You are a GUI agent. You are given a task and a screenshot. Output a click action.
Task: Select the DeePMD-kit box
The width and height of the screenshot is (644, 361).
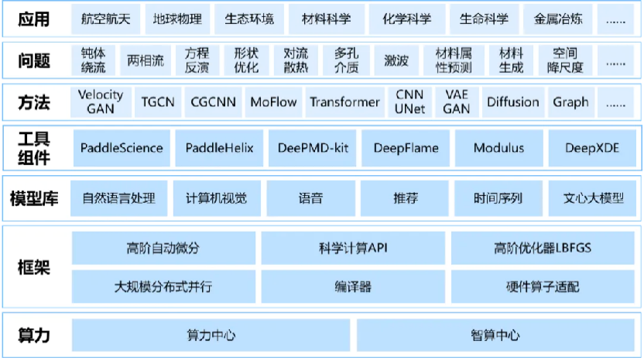coord(313,148)
